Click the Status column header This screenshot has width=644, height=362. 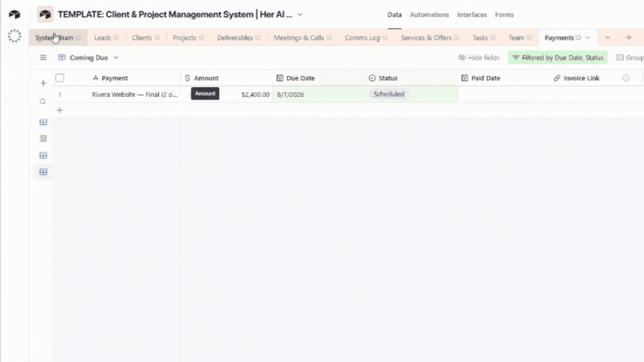tap(412, 78)
